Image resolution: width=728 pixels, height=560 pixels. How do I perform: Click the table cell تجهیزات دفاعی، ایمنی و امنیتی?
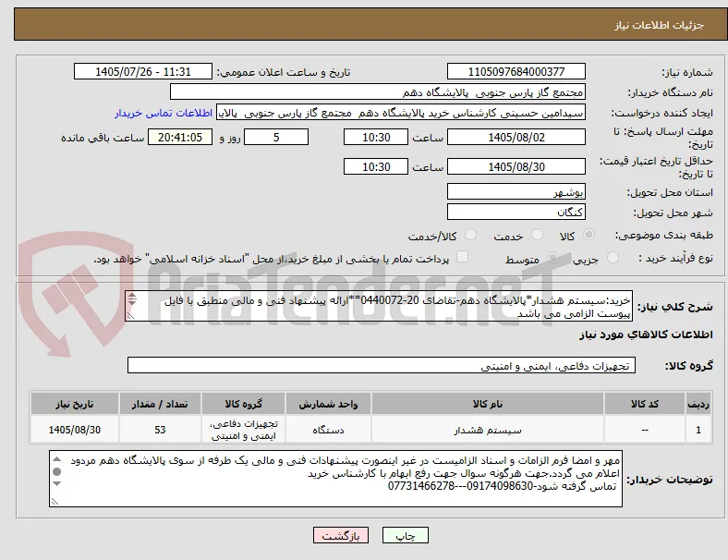(x=243, y=430)
